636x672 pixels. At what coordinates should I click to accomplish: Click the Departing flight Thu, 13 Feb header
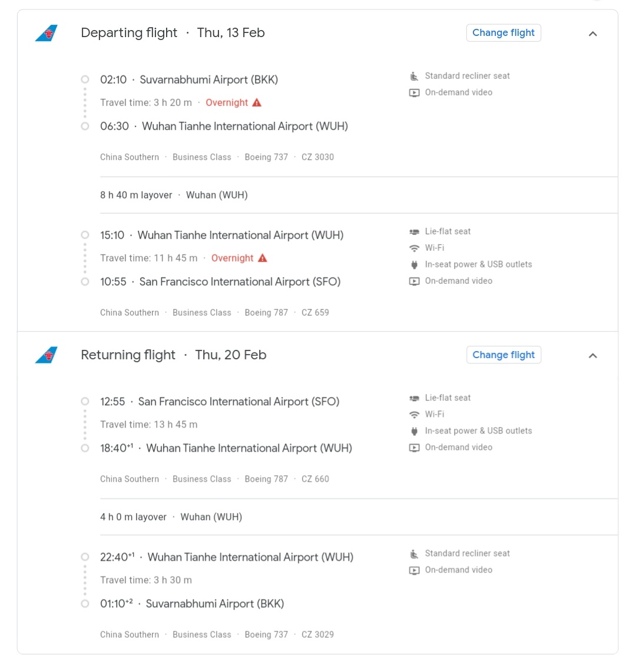(x=173, y=33)
